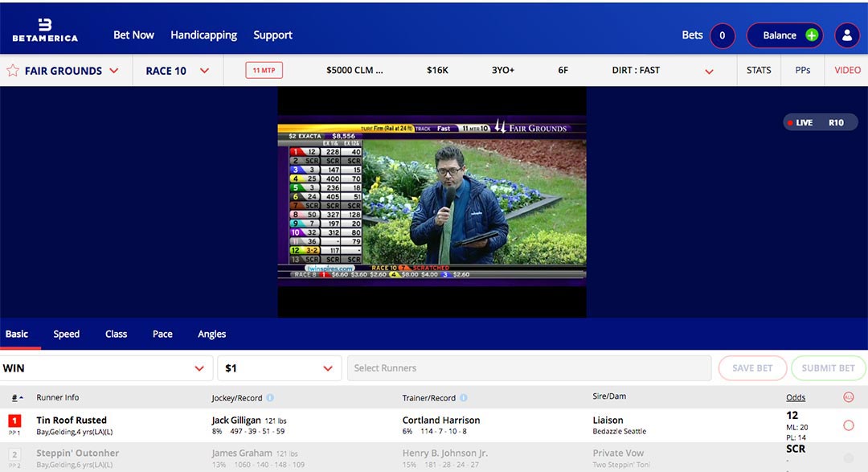Select runner Tin Roof Rusted radio button
This screenshot has width=868, height=472.
pyautogui.click(x=848, y=425)
